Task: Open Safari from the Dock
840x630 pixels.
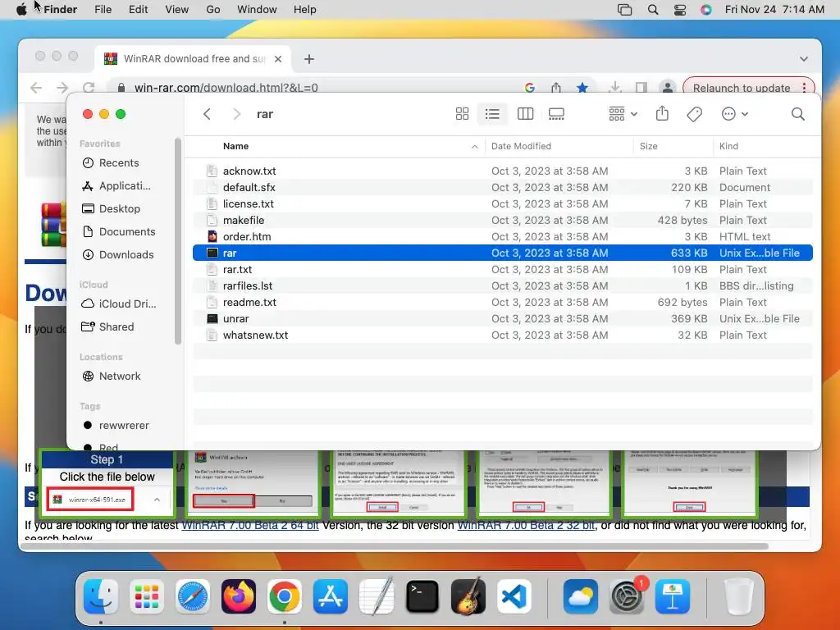Action: pos(193,596)
